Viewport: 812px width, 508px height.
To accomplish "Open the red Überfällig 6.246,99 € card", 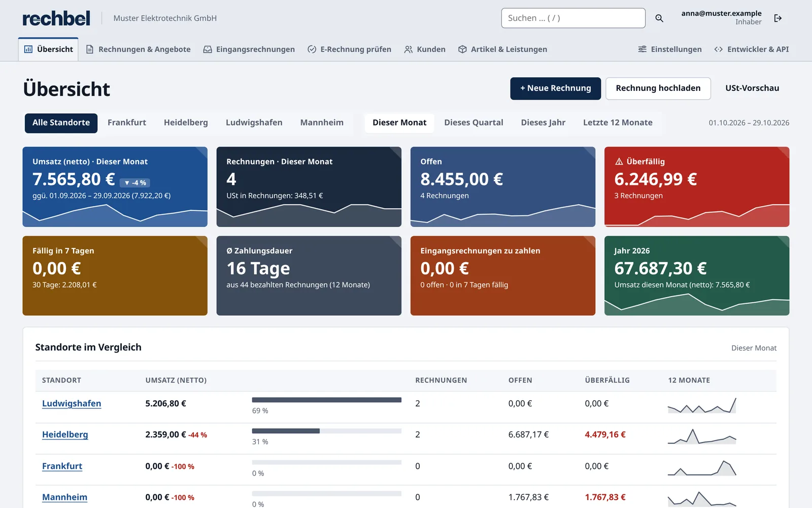I will coord(697,187).
